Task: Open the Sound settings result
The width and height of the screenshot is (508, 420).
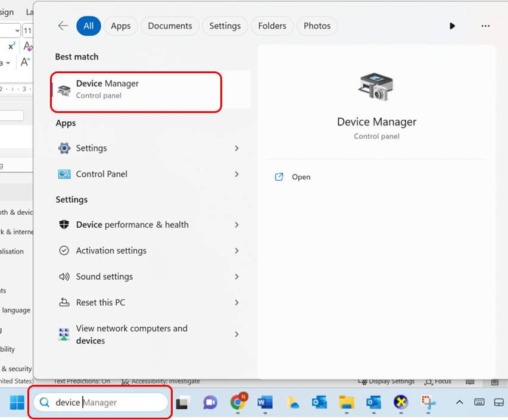Action: pos(149,277)
